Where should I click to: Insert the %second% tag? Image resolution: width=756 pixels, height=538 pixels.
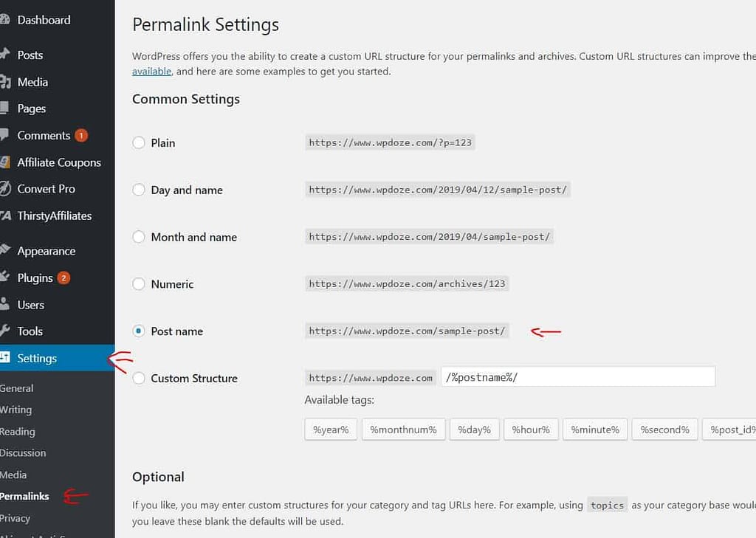[x=665, y=430]
